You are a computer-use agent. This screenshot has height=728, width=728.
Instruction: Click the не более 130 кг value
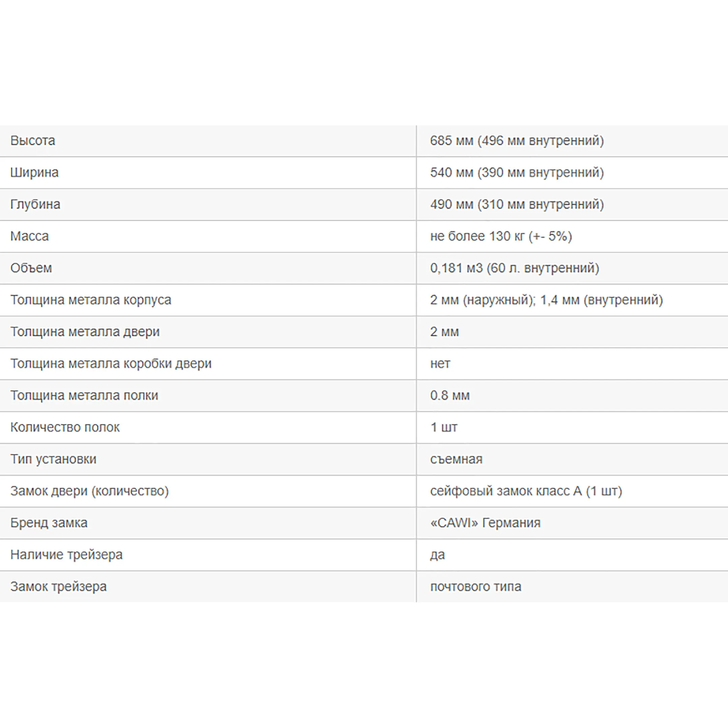[x=501, y=236]
